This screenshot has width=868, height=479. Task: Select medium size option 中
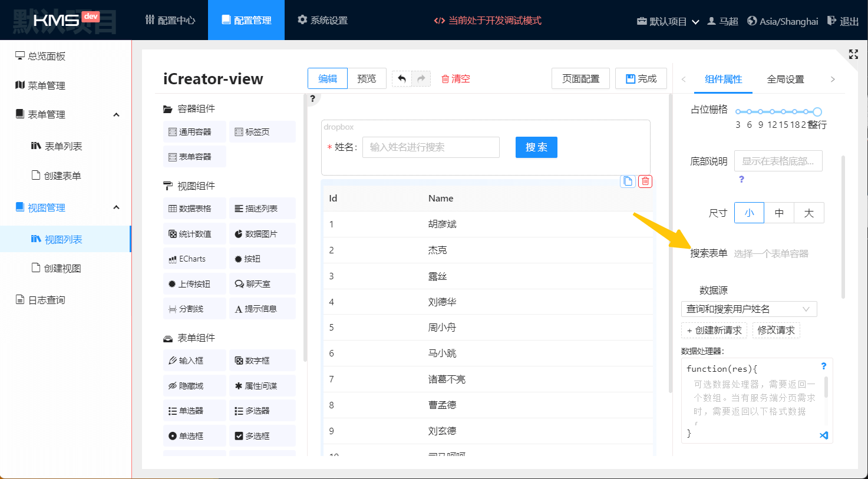coord(779,213)
